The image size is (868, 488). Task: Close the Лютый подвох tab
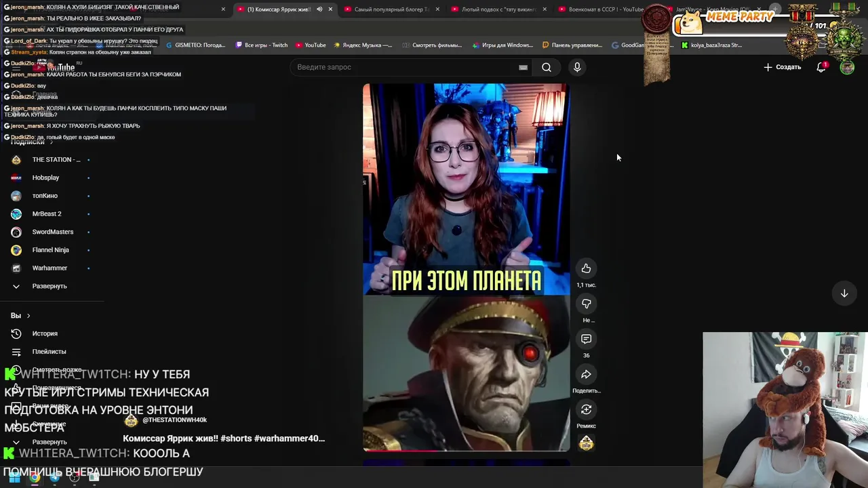tap(545, 9)
